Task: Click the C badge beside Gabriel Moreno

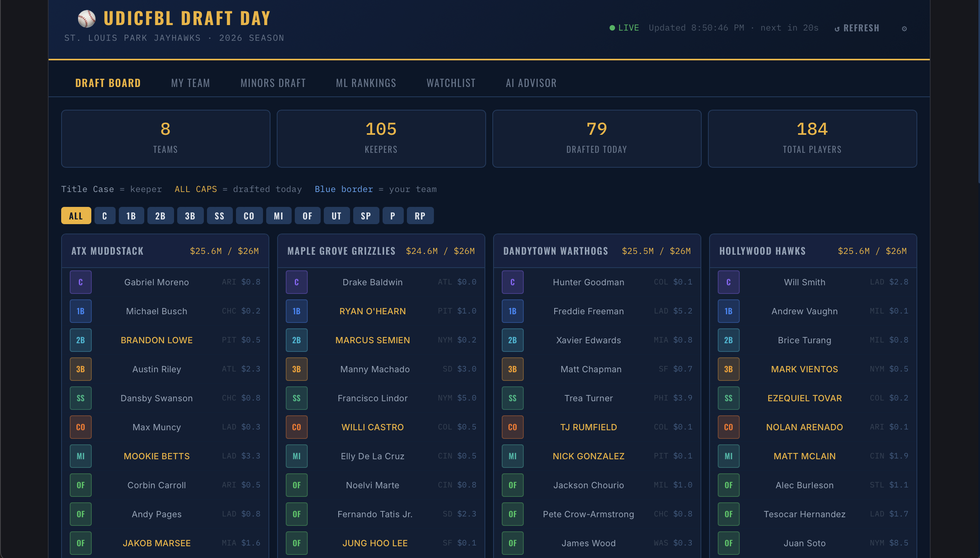Action: [x=81, y=282]
